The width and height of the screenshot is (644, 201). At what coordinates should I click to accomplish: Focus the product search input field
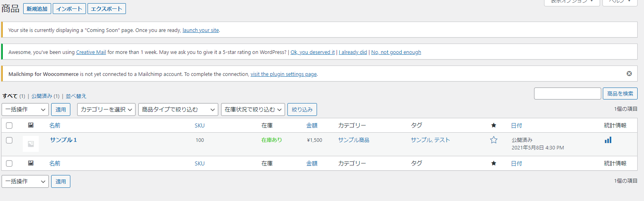(568, 94)
